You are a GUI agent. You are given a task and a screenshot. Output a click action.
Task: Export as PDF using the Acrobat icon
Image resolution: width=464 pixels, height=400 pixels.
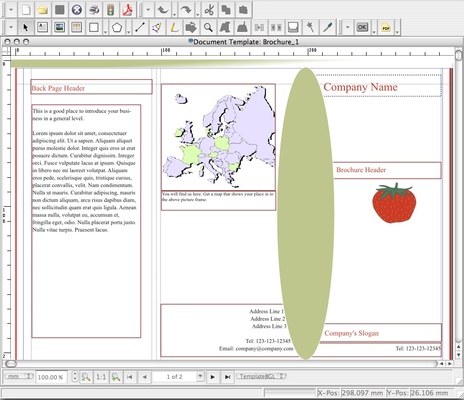[x=128, y=10]
